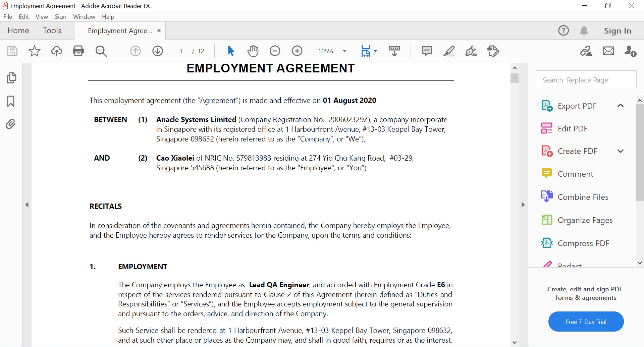Viewport: 644px width, 347px height.
Task: Collapse the left navigation pane arrow
Action: pyautogui.click(x=27, y=205)
